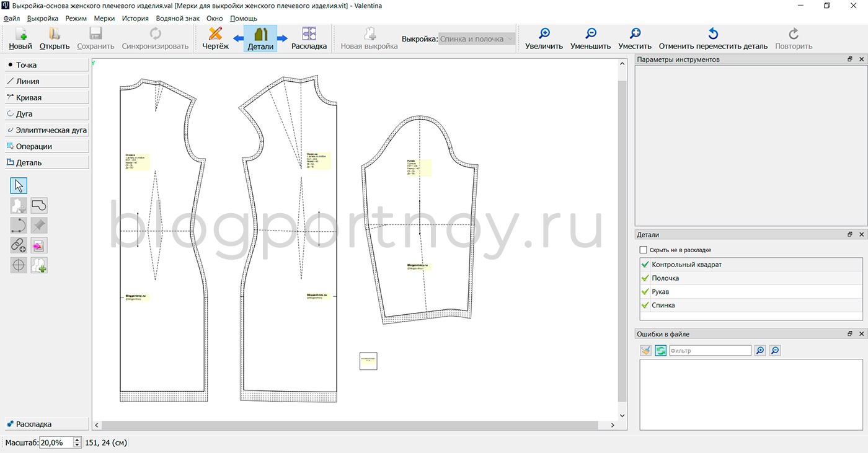Zoom in with Увеличить

tap(544, 38)
